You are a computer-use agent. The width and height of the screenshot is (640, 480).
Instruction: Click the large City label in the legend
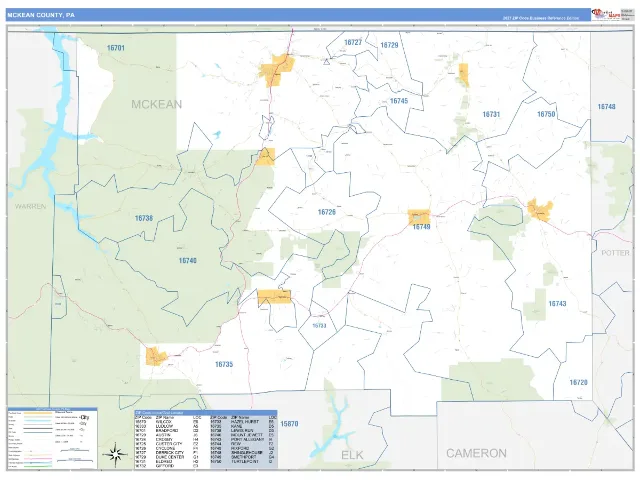(x=85, y=417)
